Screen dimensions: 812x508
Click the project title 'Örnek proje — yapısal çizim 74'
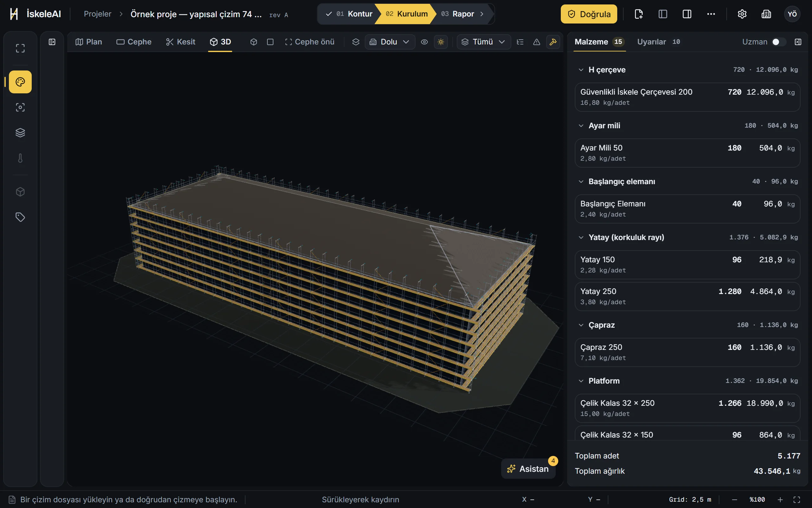[196, 14]
